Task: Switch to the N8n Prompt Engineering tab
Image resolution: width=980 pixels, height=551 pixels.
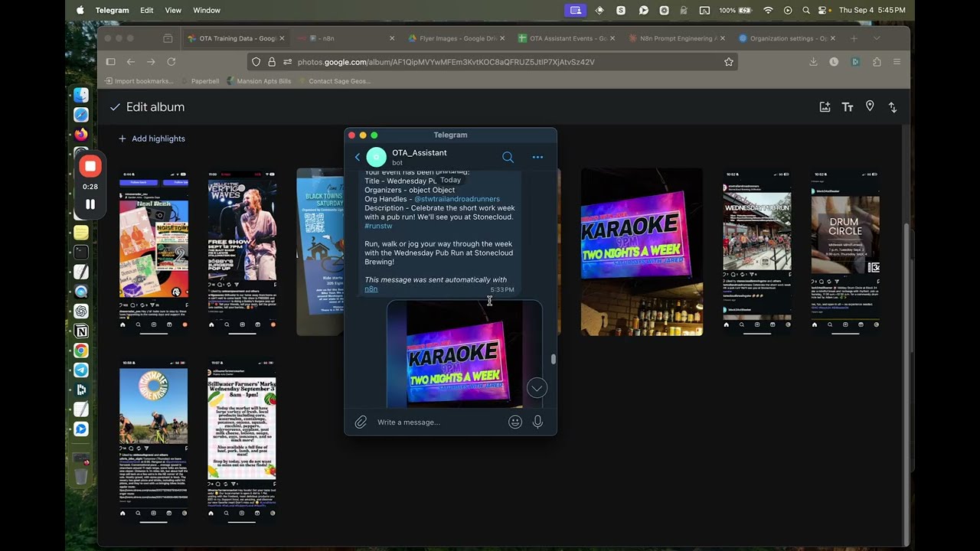Action: (677, 38)
